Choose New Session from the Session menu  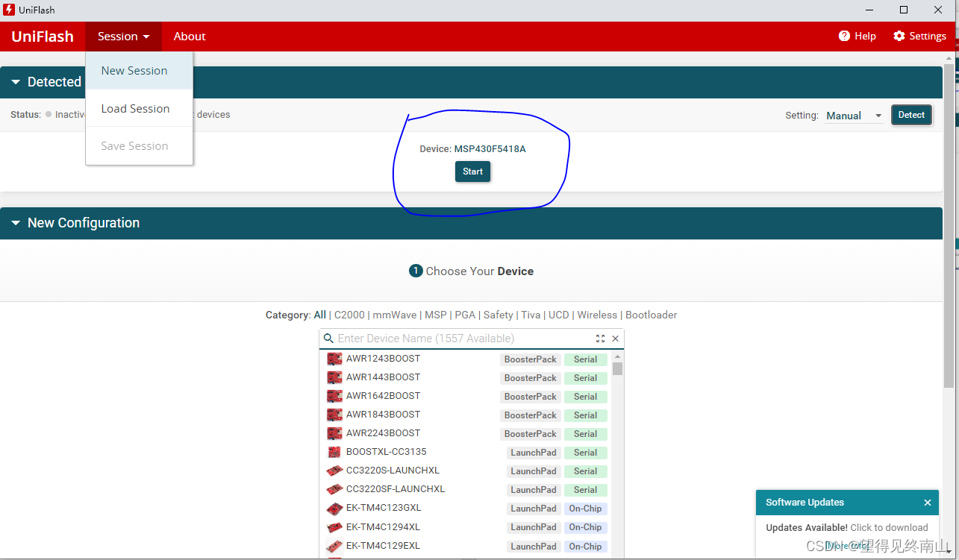[134, 70]
